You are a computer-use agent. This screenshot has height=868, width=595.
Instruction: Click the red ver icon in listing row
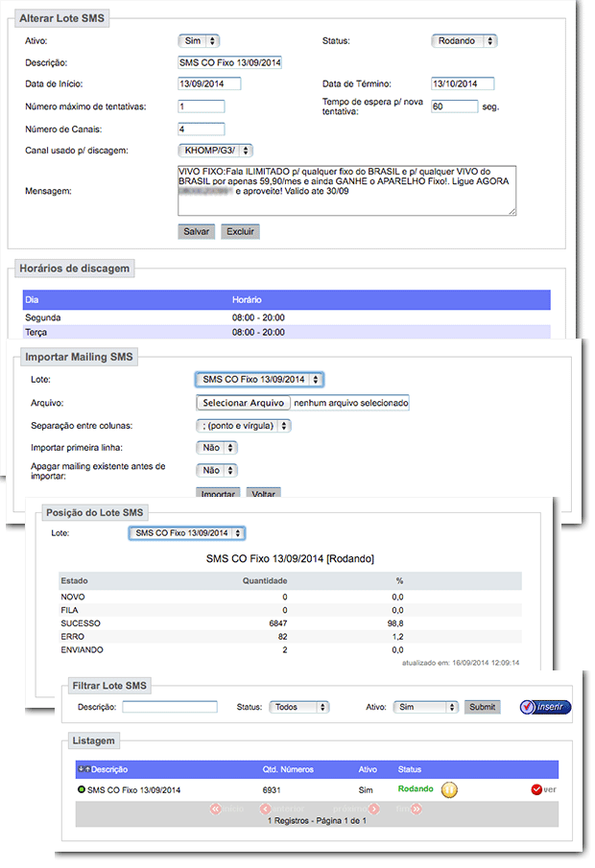[536, 789]
